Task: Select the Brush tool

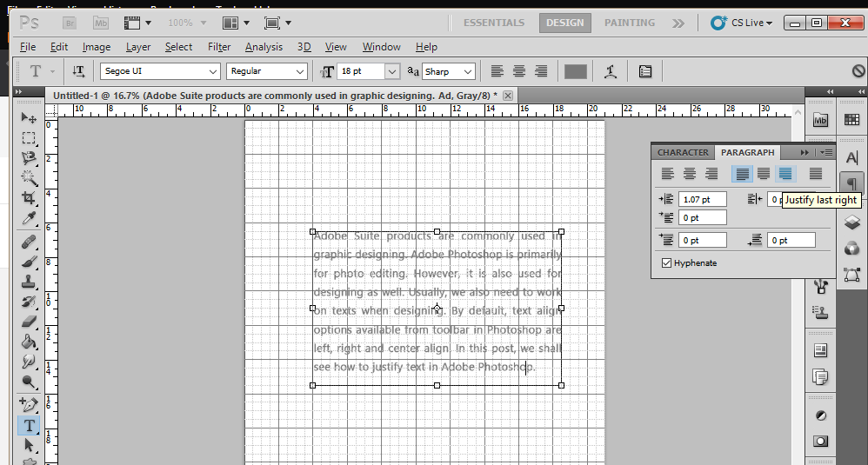Action: tap(29, 262)
